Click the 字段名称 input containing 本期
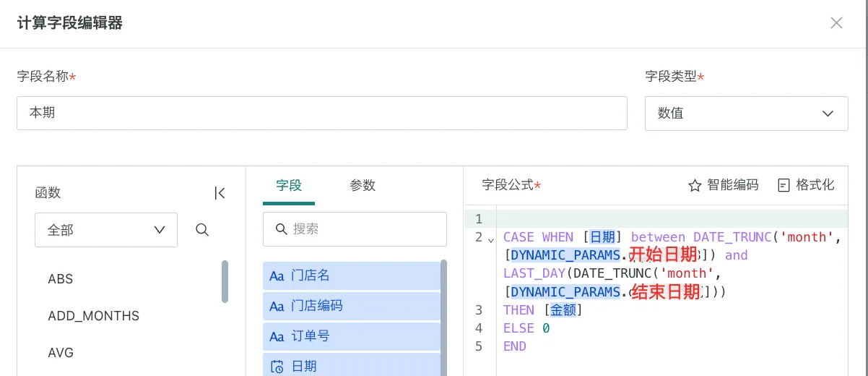 click(x=322, y=114)
